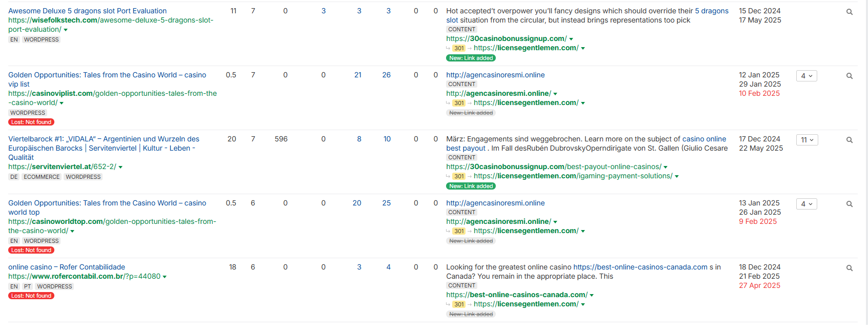Expand the 4 links dropdown for casinoworldtop row
This screenshot has height=332, width=868.
[x=806, y=204]
